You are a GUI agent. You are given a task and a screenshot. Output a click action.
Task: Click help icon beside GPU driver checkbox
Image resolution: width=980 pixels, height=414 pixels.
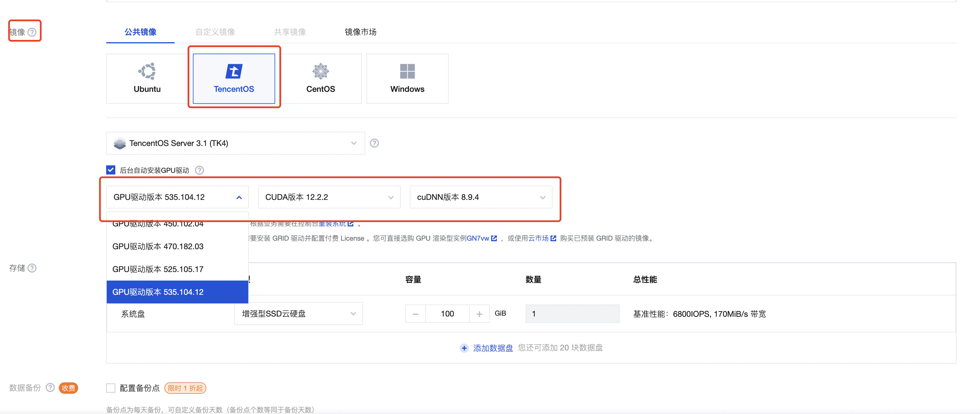(199, 170)
